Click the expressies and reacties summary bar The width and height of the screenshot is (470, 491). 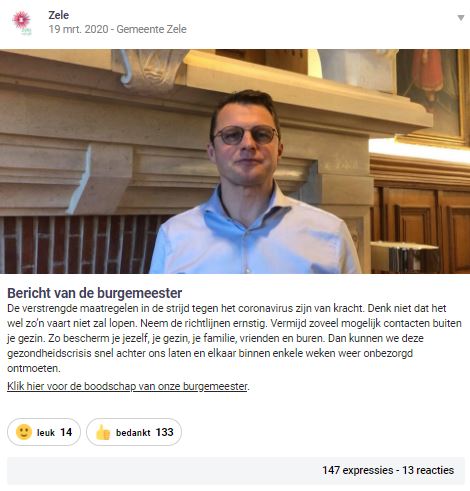(236, 471)
